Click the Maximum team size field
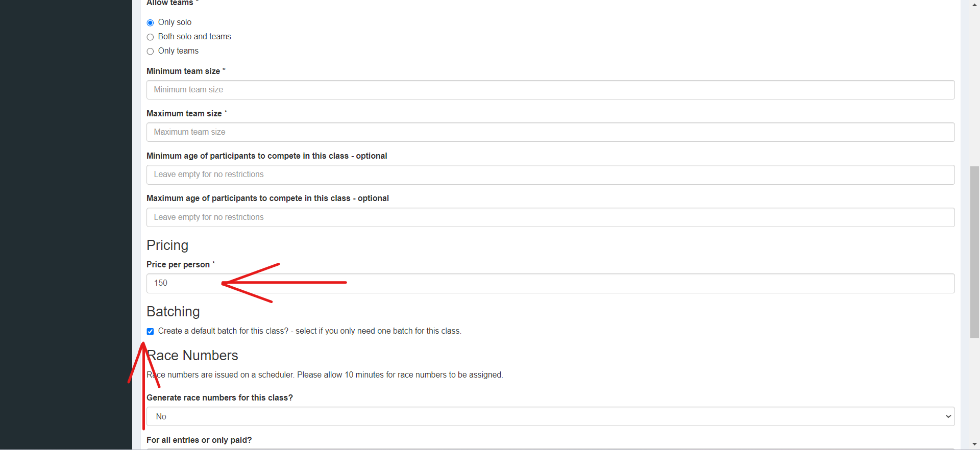 point(550,132)
